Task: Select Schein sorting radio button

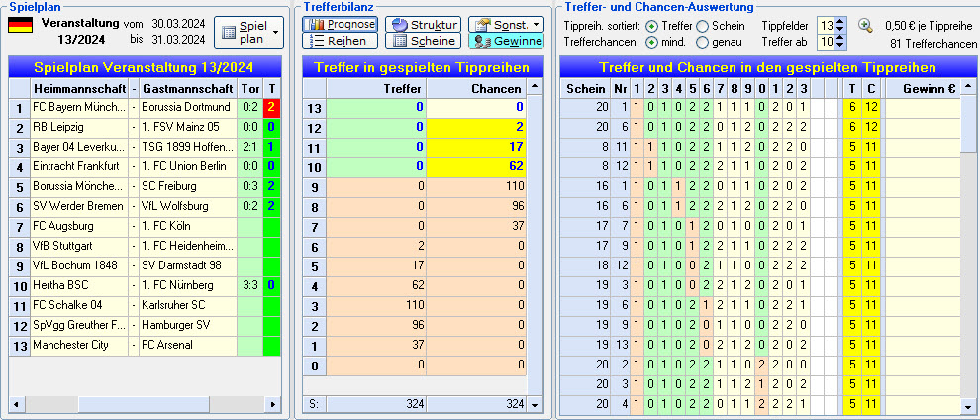Action: point(703,26)
